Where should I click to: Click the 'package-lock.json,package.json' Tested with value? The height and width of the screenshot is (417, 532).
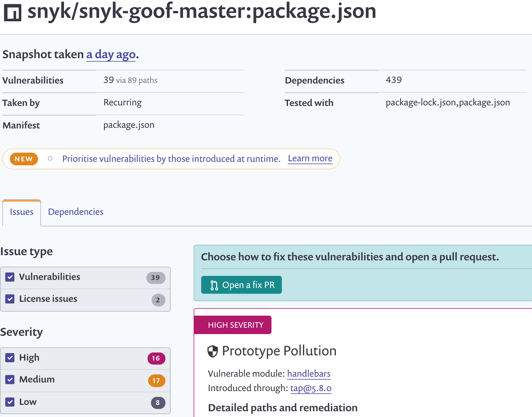pos(448,103)
